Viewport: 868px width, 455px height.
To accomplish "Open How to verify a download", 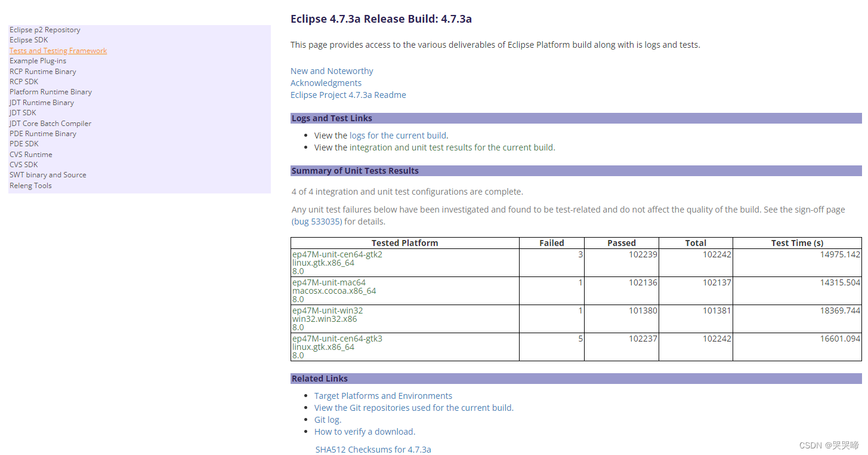I will [x=365, y=432].
